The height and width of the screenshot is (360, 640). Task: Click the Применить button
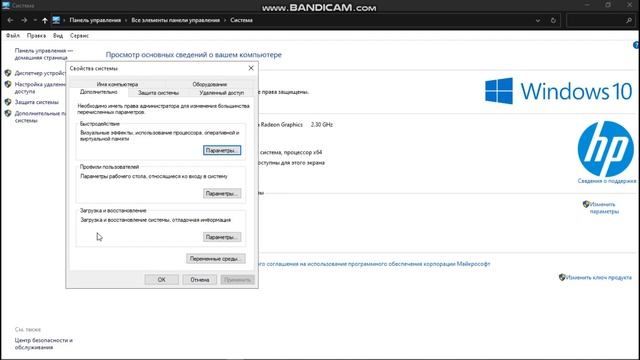(x=237, y=280)
